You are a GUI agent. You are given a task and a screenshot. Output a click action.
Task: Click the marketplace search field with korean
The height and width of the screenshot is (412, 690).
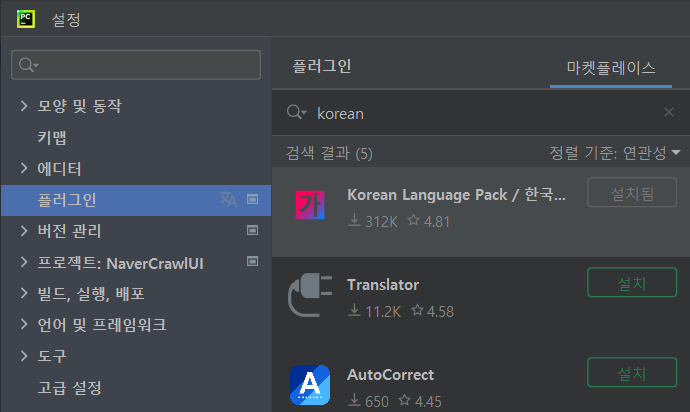[x=481, y=113]
